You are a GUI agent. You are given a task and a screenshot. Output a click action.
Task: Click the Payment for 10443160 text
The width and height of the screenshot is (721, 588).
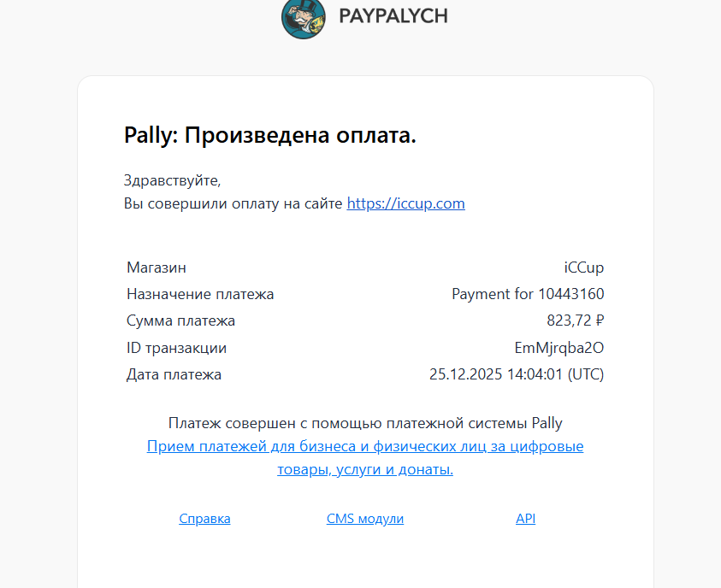tap(528, 294)
